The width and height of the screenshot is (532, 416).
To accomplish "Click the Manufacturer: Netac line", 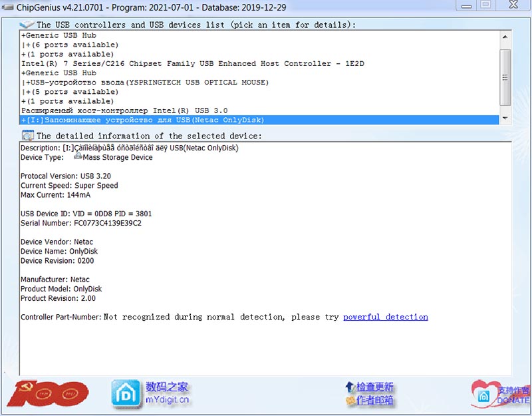I will click(55, 280).
